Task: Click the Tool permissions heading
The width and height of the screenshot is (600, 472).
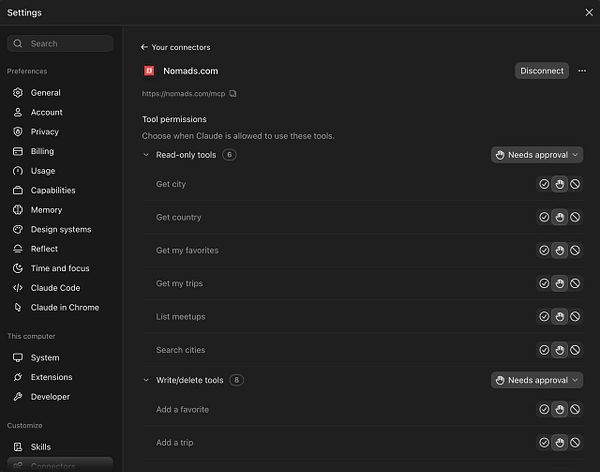Action: point(174,119)
